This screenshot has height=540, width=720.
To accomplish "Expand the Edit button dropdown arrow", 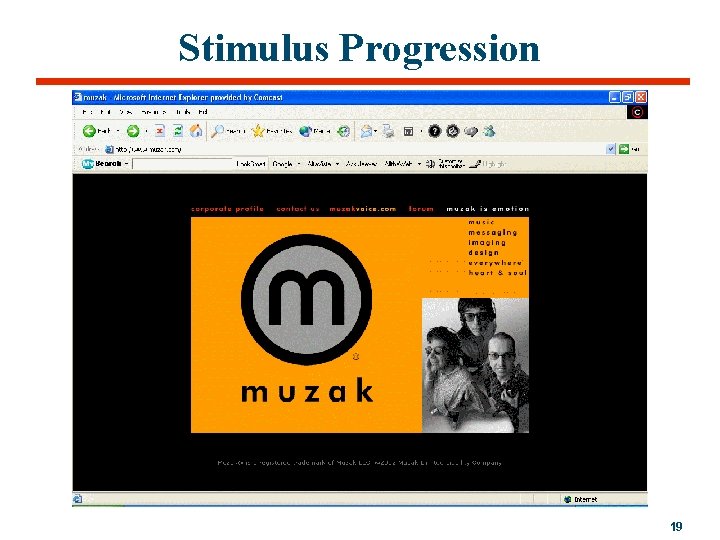I will point(421,132).
